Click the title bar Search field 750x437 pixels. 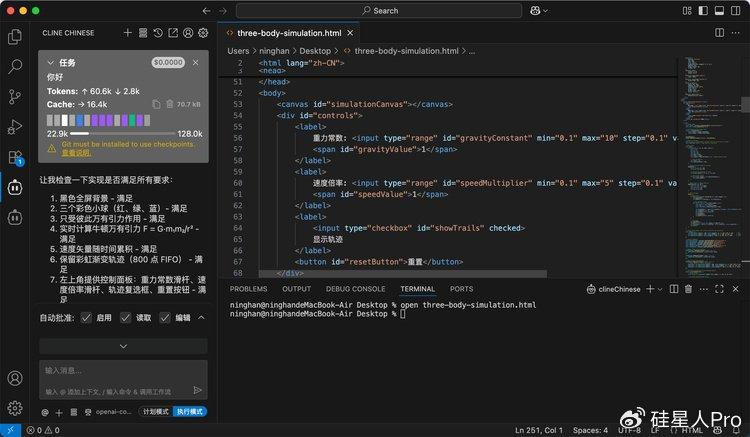[x=379, y=11]
